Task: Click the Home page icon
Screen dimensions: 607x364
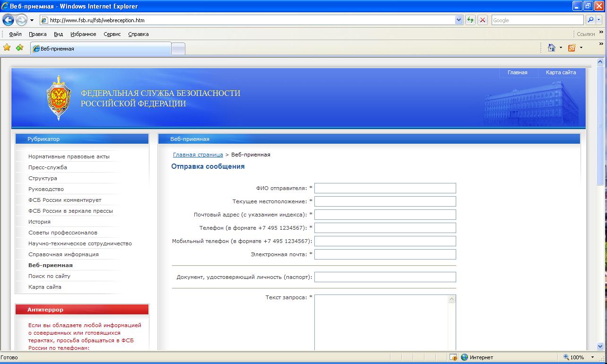Action: pyautogui.click(x=551, y=48)
